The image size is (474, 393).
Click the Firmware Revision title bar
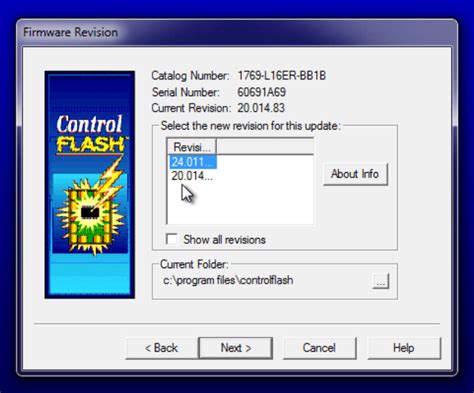237,32
